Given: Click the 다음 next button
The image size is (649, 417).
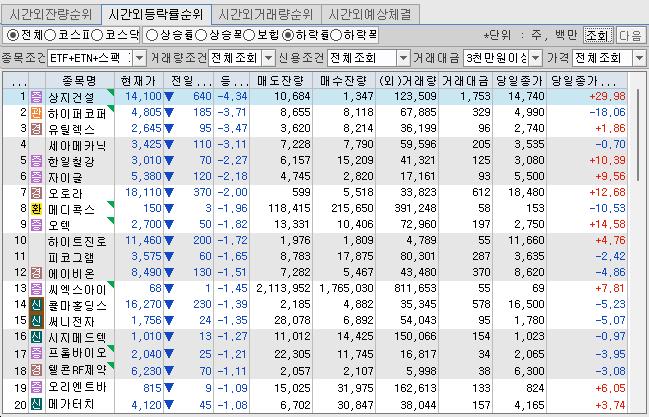Looking at the screenshot, I should click(x=630, y=36).
